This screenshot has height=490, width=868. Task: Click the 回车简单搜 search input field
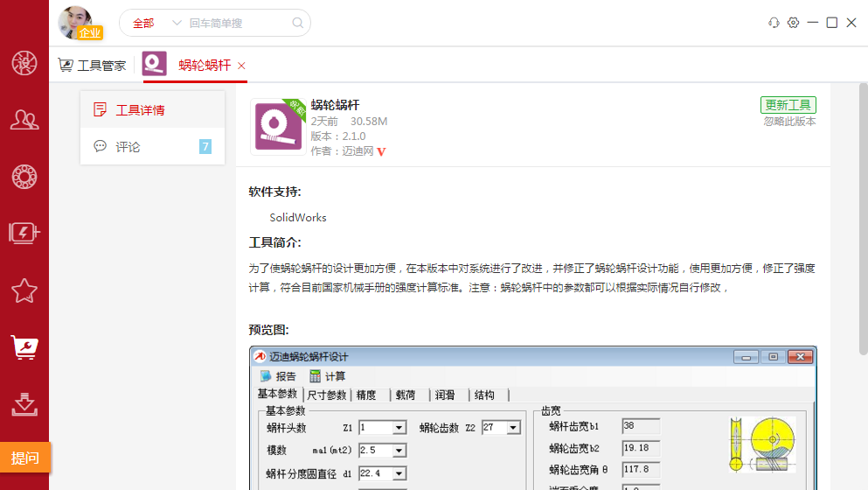click(238, 24)
